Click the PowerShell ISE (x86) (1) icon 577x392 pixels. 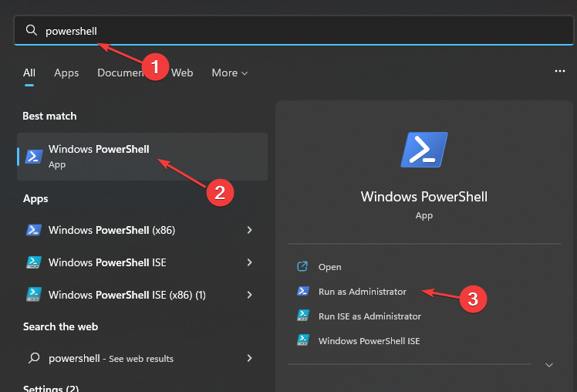tap(34, 295)
